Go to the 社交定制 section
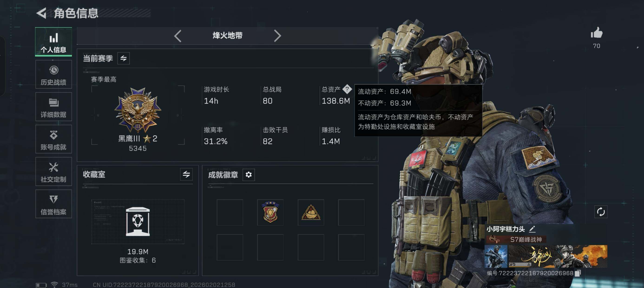Image resolution: width=644 pixels, height=288 pixels. (53, 171)
